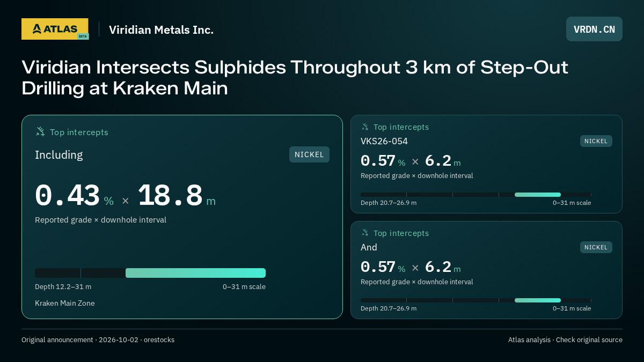Viewport: 644px width, 362px height.
Task: Click 'Atlas analysis · Check original source' footer
Action: click(x=565, y=339)
